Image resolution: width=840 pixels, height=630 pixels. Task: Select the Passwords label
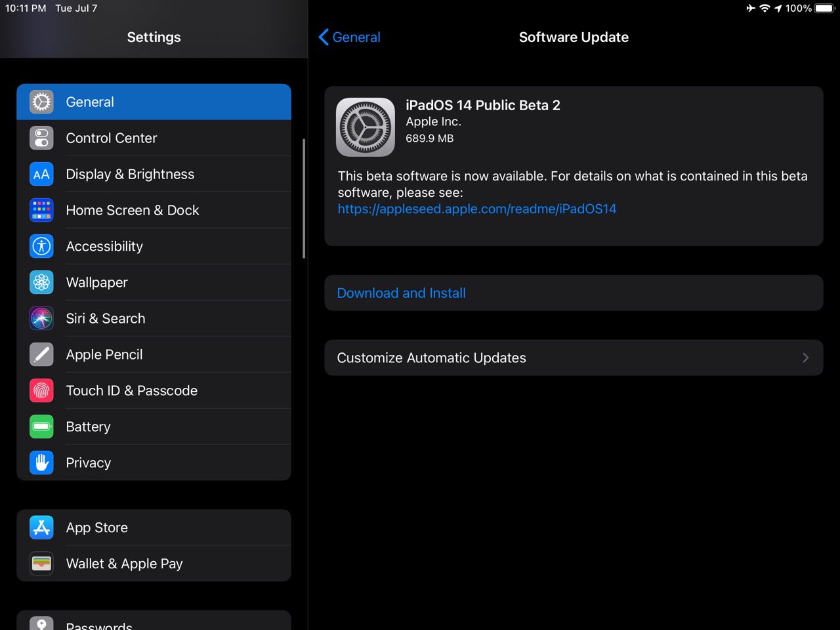[99, 626]
